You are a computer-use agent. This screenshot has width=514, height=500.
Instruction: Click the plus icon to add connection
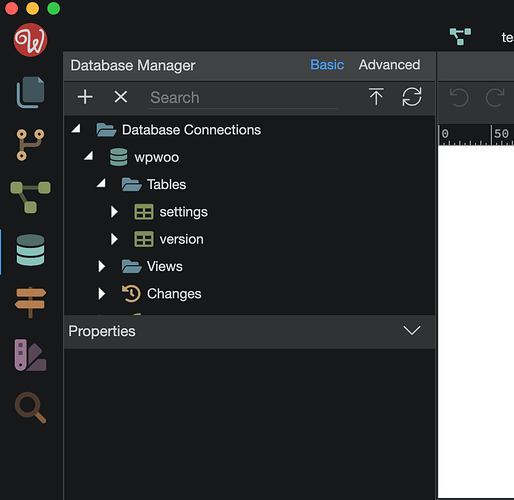pos(85,97)
